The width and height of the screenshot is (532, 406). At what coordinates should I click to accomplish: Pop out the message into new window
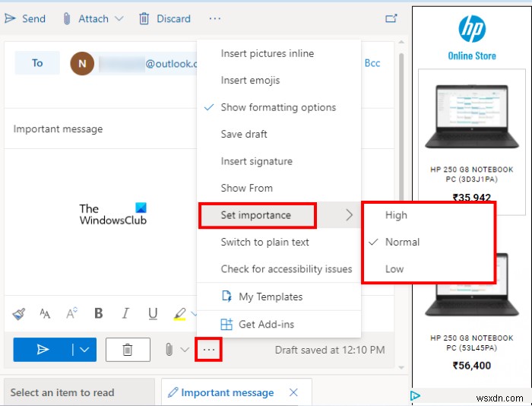coord(391,18)
